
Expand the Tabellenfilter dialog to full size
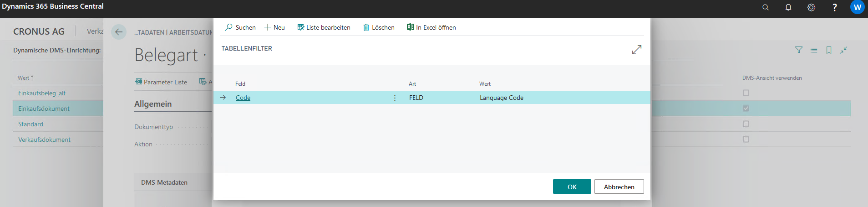click(x=636, y=50)
